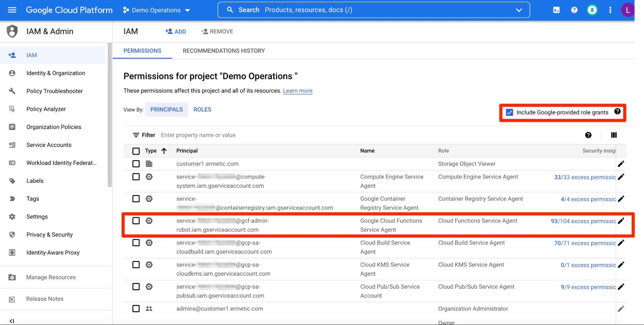This screenshot has height=325, width=644.
Task: Click the sidebar vertical scrollbar
Action: (110, 115)
